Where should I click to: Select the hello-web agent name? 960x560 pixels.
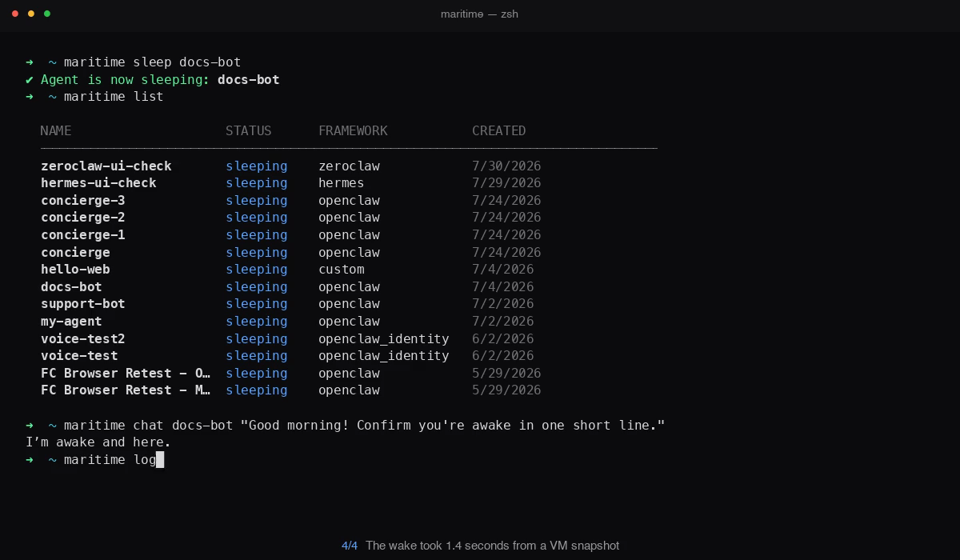tap(75, 269)
